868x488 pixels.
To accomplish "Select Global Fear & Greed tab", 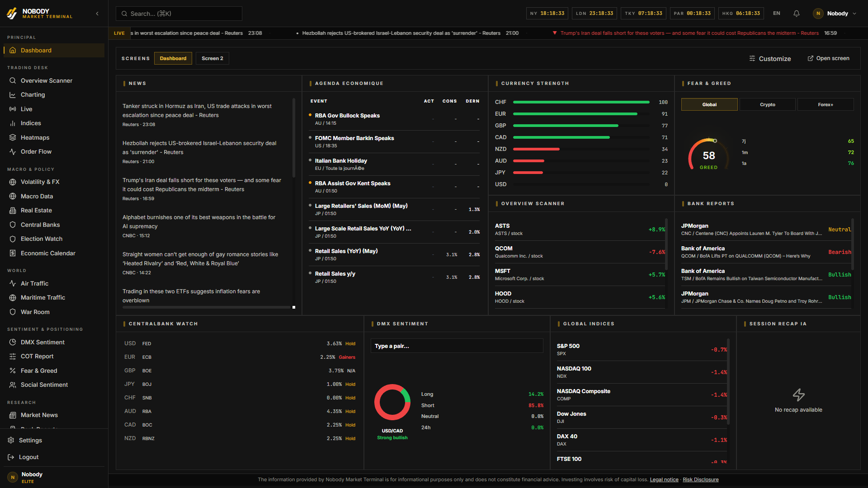I will click(709, 104).
